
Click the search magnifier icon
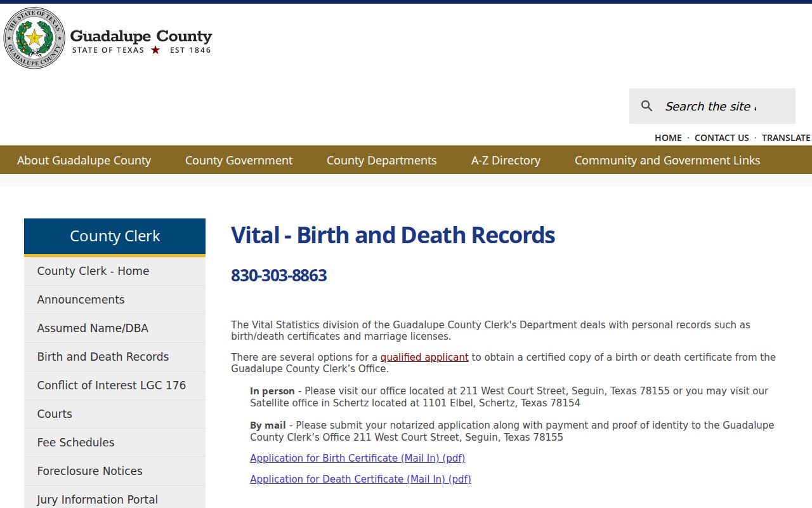click(646, 106)
